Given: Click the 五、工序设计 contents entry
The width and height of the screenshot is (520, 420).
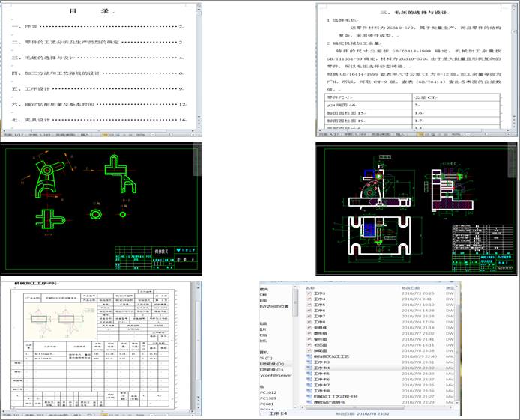Looking at the screenshot, I should pyautogui.click(x=98, y=89).
